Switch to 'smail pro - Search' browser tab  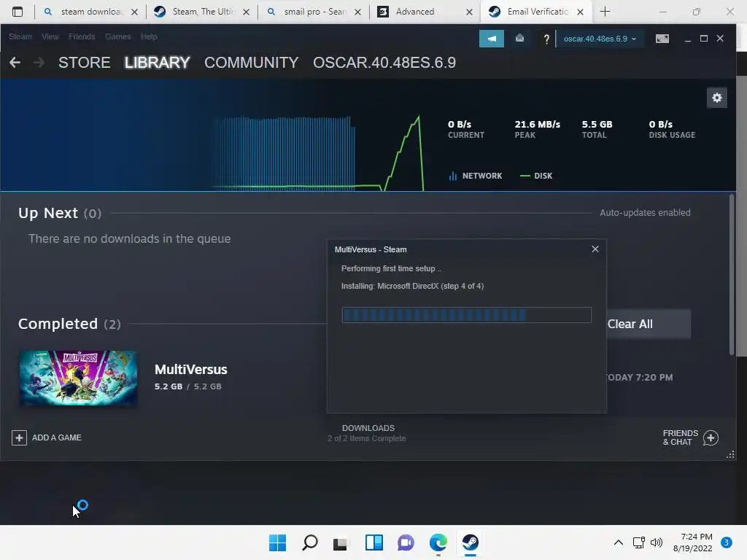click(314, 12)
